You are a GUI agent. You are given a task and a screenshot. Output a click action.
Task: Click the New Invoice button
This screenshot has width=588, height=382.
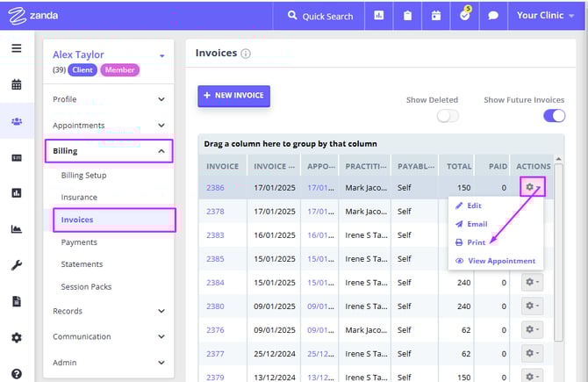pyautogui.click(x=233, y=95)
